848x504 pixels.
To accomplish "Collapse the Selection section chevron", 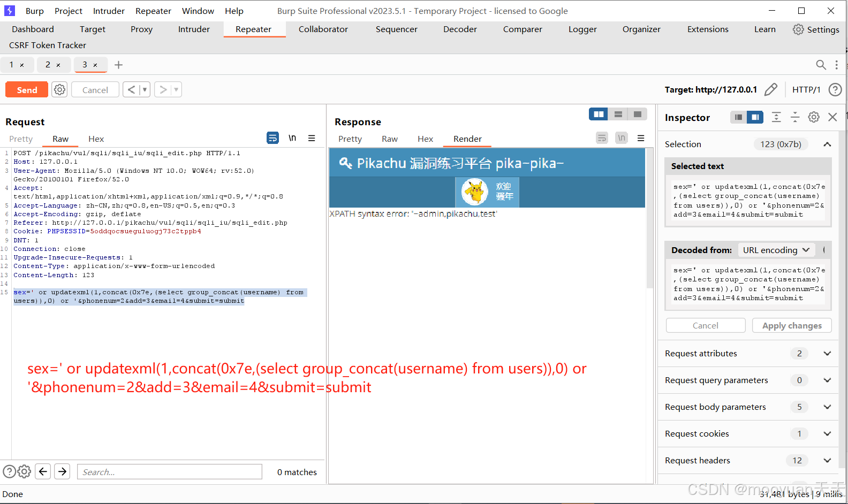I will (x=827, y=144).
